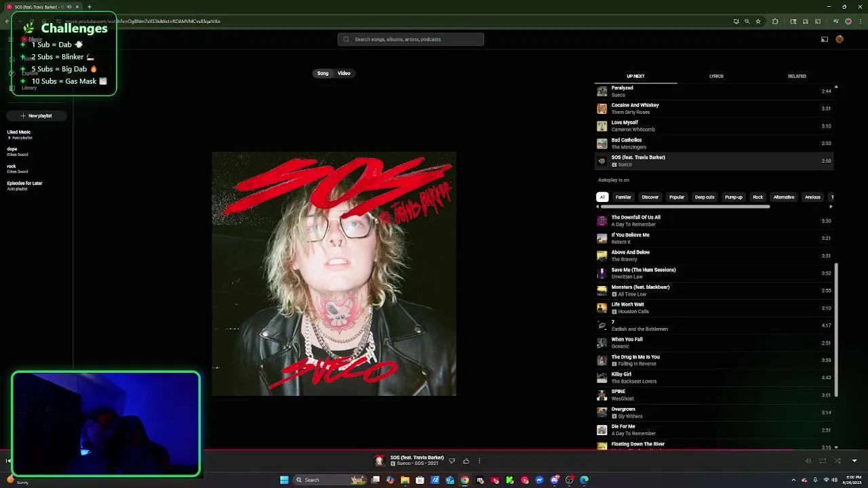Mute the tab via the speaker icon
This screenshot has height=488, width=868.
click(x=68, y=7)
